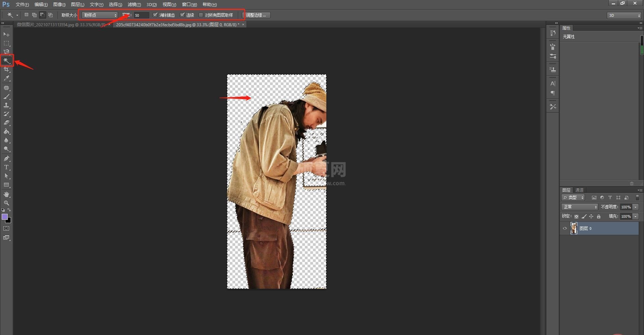Open the 填充 fill slider arrow

pyautogui.click(x=636, y=216)
